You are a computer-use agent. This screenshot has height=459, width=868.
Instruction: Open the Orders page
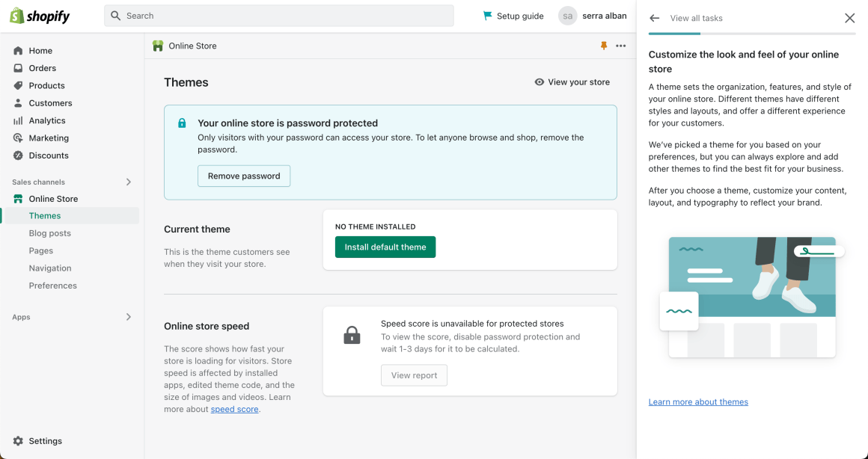point(42,68)
